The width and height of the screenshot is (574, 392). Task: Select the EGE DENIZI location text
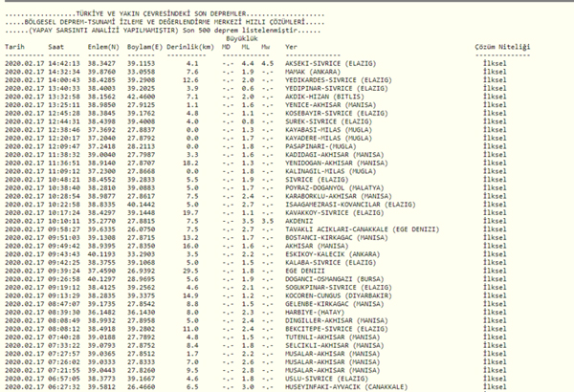[305, 271]
